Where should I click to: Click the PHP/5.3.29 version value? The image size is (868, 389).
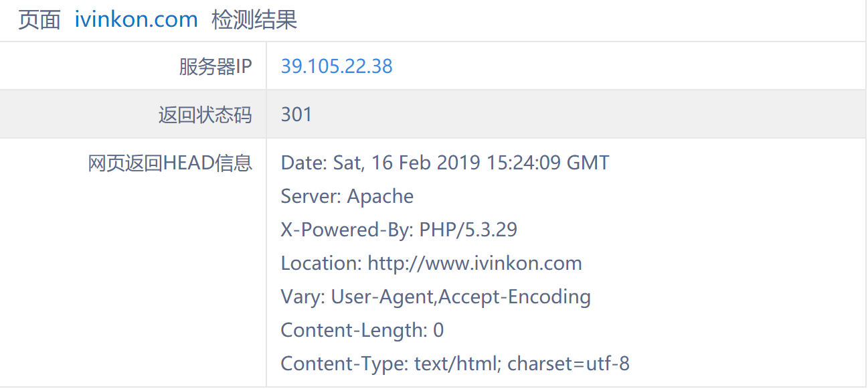pyautogui.click(x=468, y=230)
